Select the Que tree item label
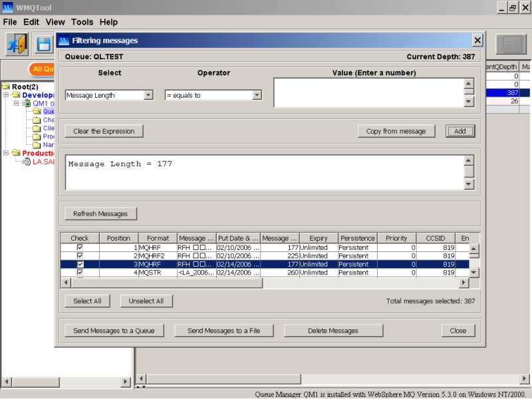Viewport: 532px width, 399px height. click(49, 111)
